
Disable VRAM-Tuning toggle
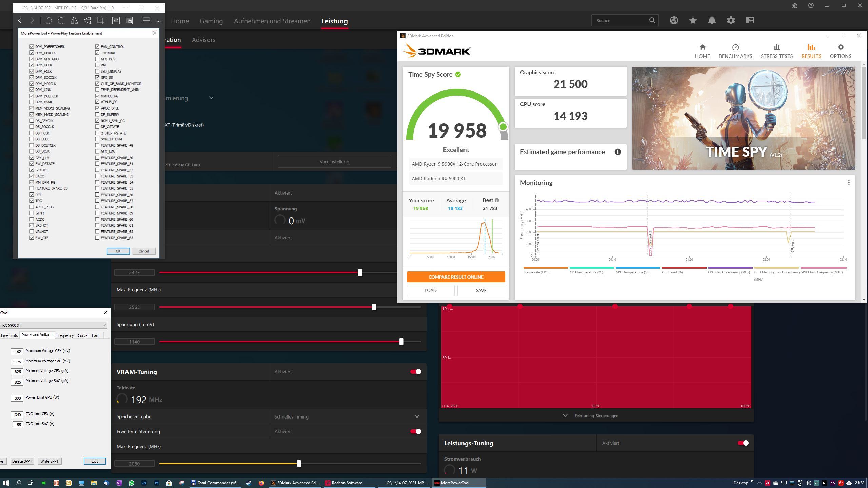point(415,372)
